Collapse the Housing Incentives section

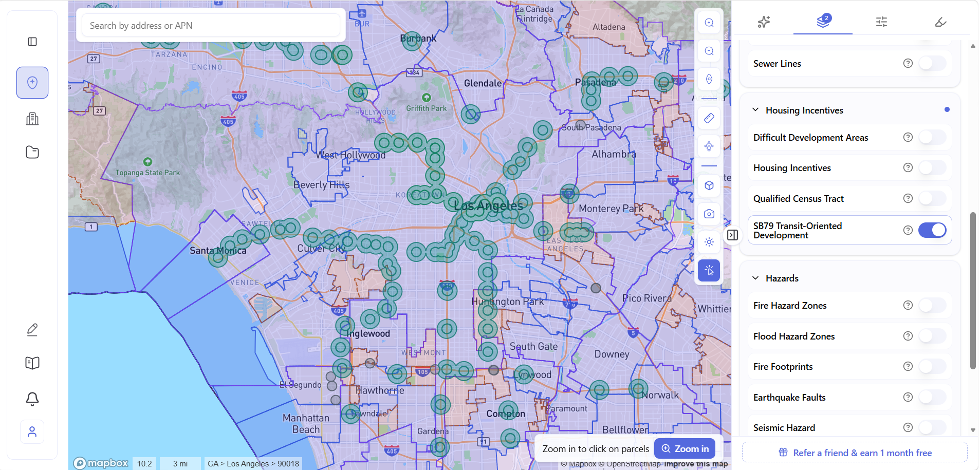(x=755, y=110)
